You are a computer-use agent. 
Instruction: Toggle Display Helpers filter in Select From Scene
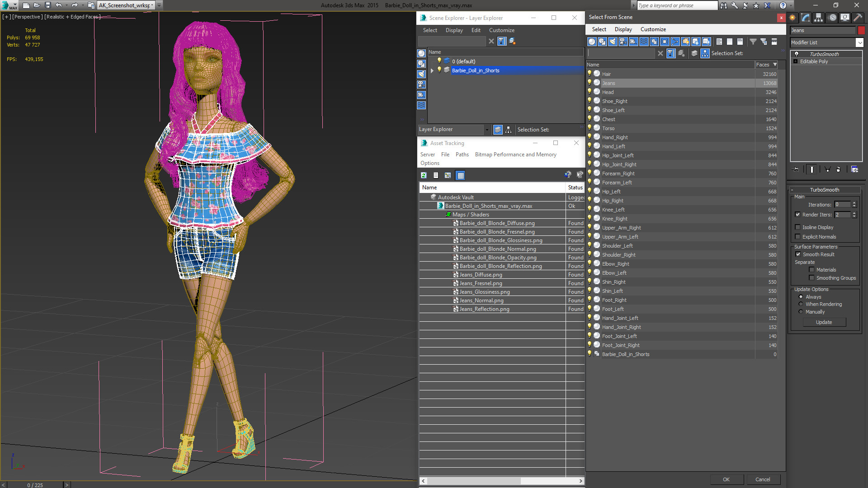(633, 42)
